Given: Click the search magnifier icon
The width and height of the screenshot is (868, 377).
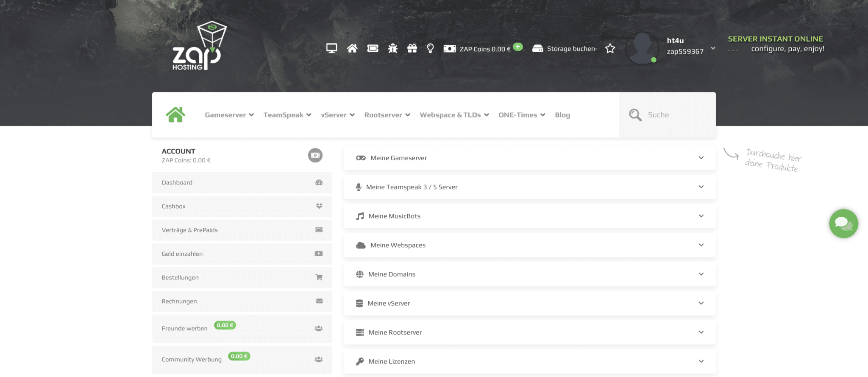Looking at the screenshot, I should [x=635, y=115].
